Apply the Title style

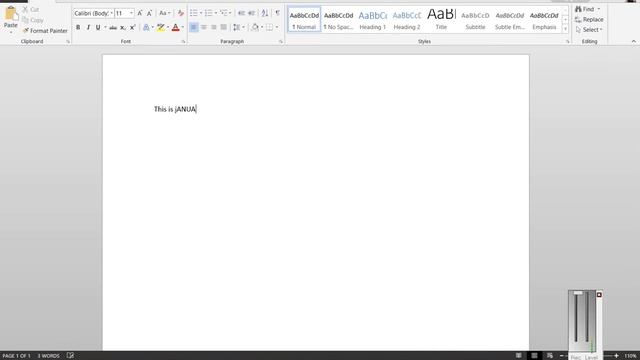pyautogui.click(x=441, y=19)
